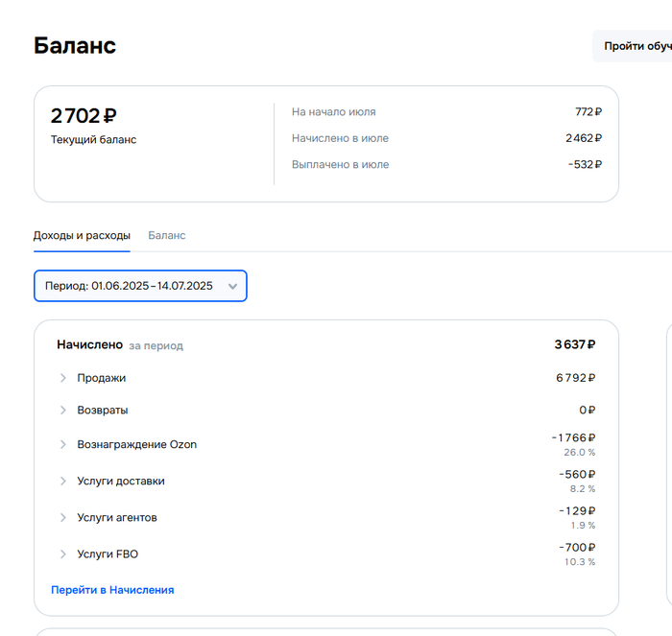
Task: Select the Выплачено в июле amount -532 ₽
Action: tap(584, 165)
